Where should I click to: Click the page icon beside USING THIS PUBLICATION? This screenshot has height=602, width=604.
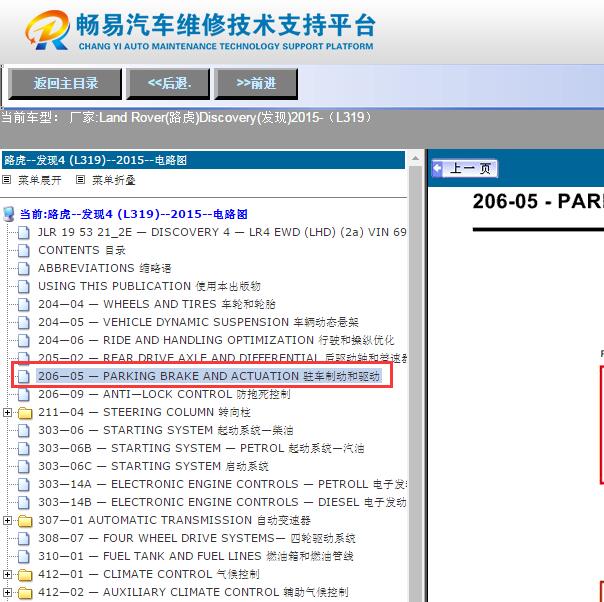24,287
